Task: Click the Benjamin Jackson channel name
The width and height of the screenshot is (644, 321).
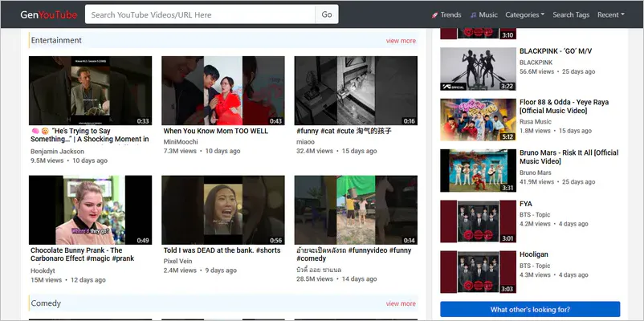Action: pyautogui.click(x=57, y=152)
